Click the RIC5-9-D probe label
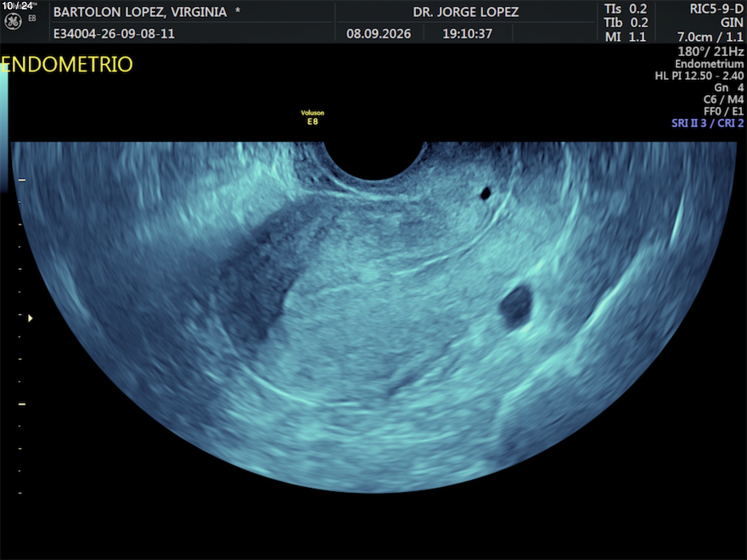The image size is (747, 560). (x=716, y=9)
